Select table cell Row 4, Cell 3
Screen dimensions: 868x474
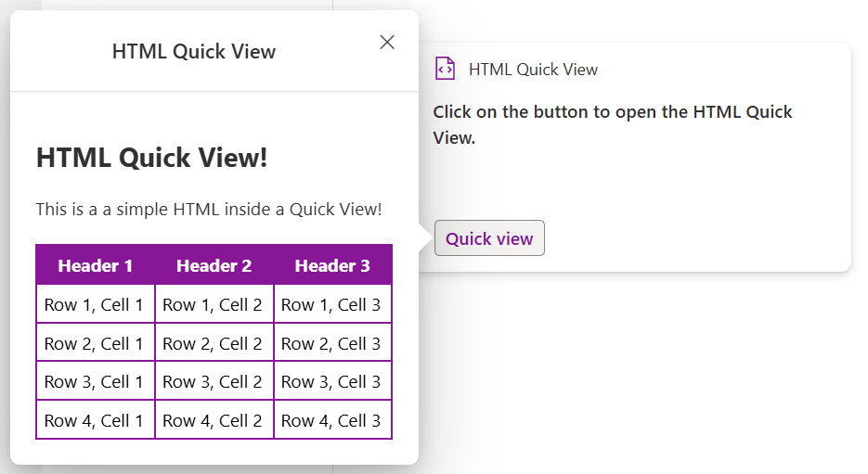[x=331, y=420]
